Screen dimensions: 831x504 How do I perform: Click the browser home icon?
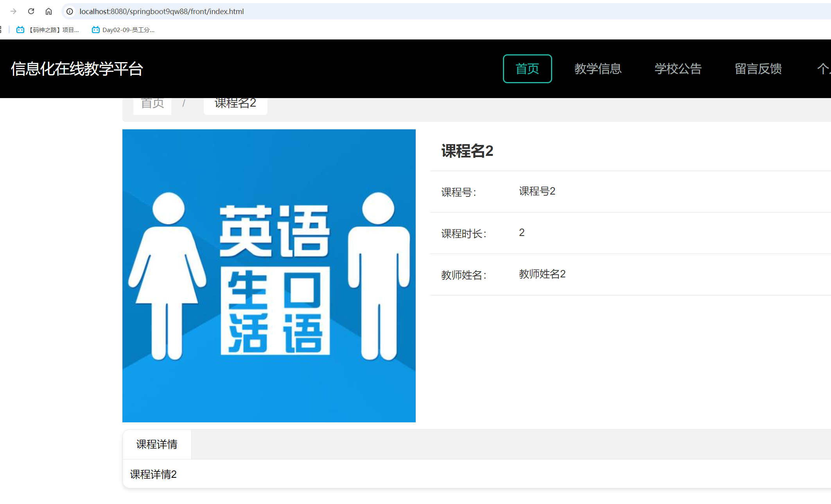tap(48, 11)
